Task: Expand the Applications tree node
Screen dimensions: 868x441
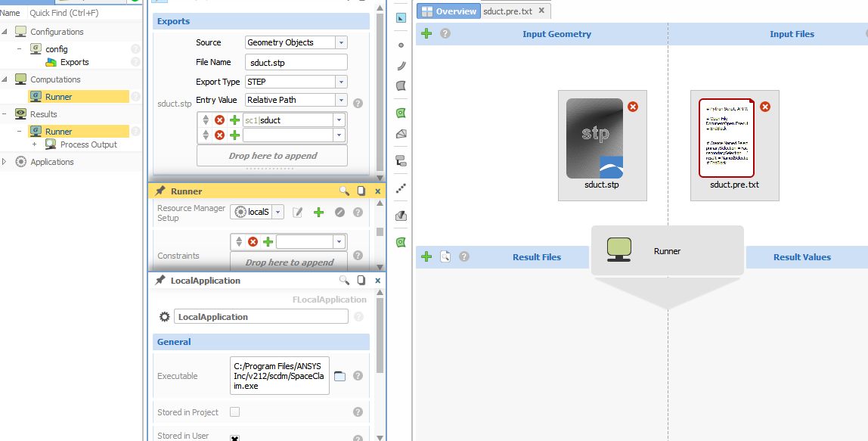Action: (x=5, y=162)
